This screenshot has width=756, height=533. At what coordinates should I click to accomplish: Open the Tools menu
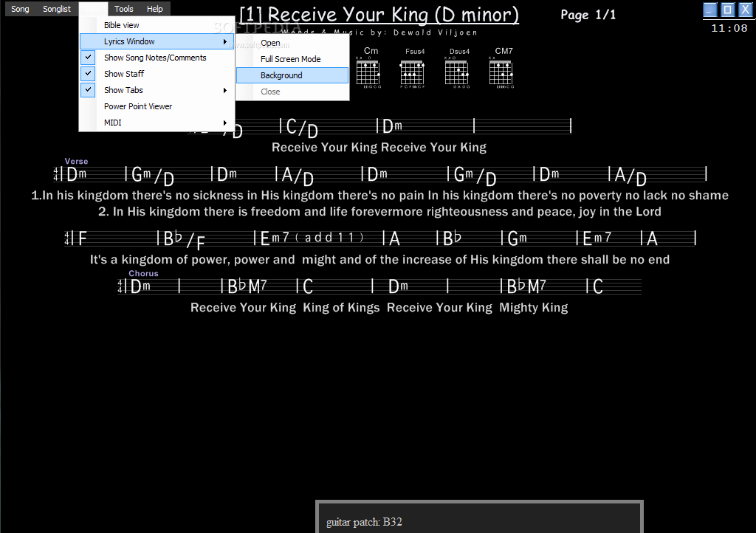(x=123, y=9)
